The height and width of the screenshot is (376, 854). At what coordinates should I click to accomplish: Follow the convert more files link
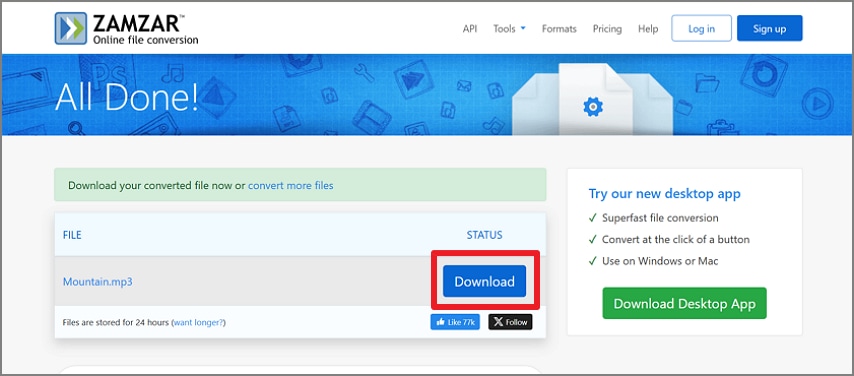(x=291, y=185)
